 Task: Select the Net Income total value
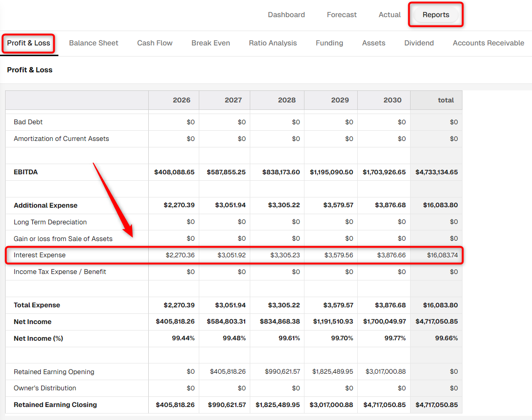437,321
